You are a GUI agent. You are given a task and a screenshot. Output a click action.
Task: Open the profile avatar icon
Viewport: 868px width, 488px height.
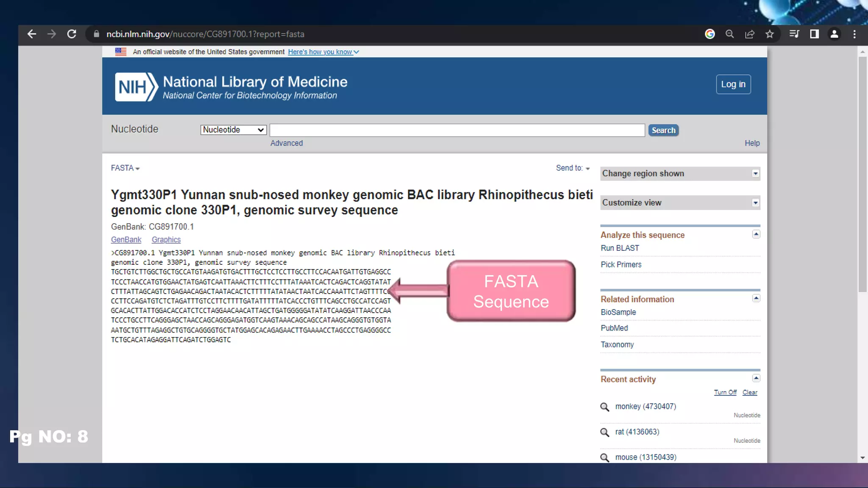834,34
